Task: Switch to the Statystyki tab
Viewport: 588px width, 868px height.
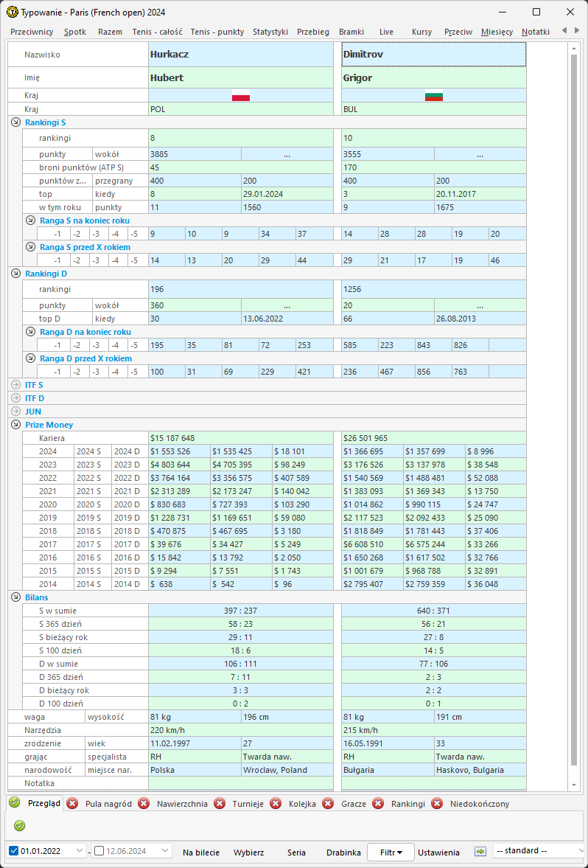Action: tap(270, 32)
